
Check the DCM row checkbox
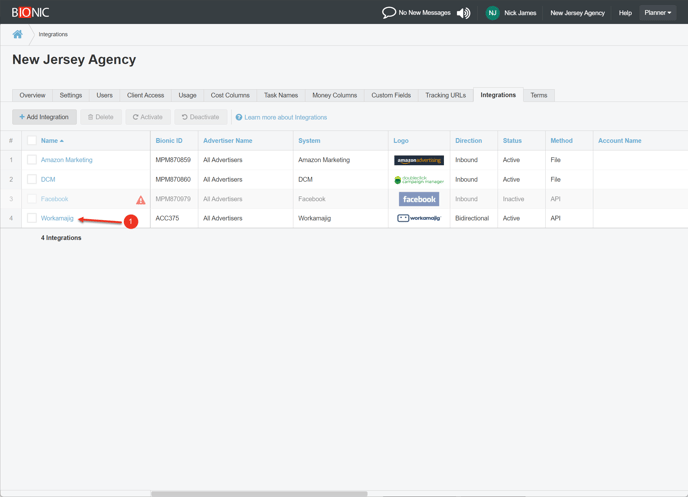[32, 179]
